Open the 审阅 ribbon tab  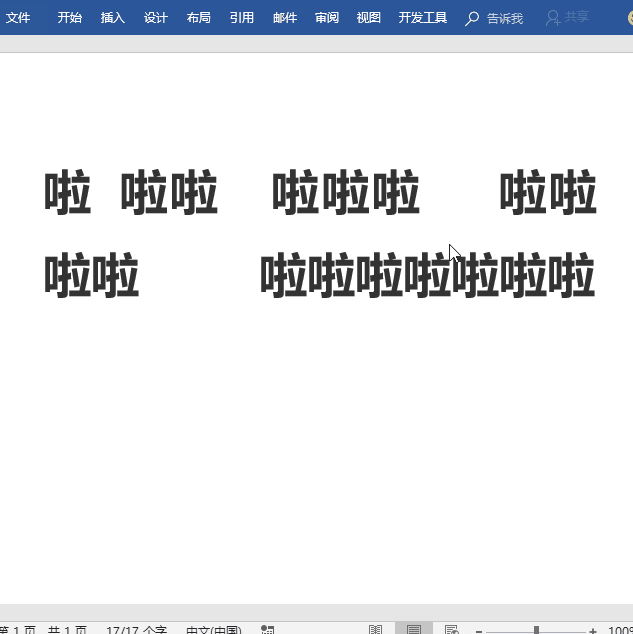tap(327, 17)
